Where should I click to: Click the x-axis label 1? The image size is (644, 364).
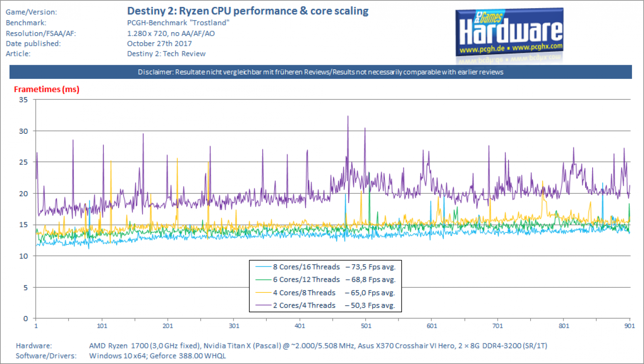pyautogui.click(x=36, y=326)
